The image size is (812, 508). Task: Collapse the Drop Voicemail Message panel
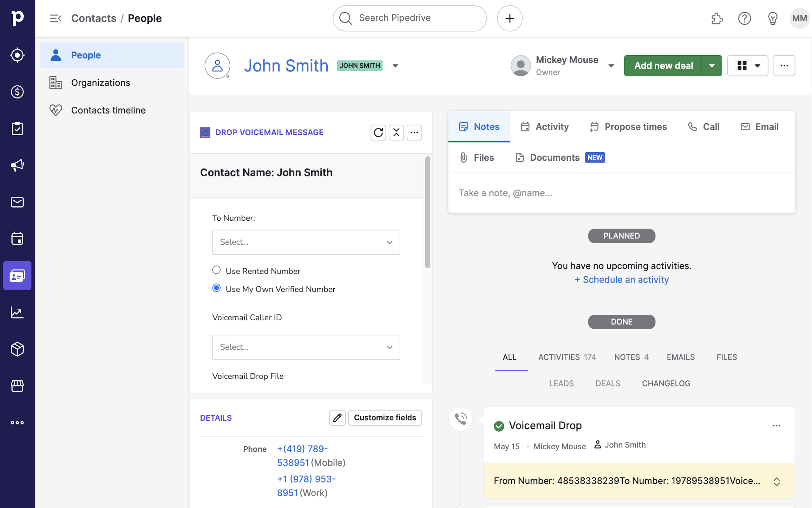click(396, 132)
